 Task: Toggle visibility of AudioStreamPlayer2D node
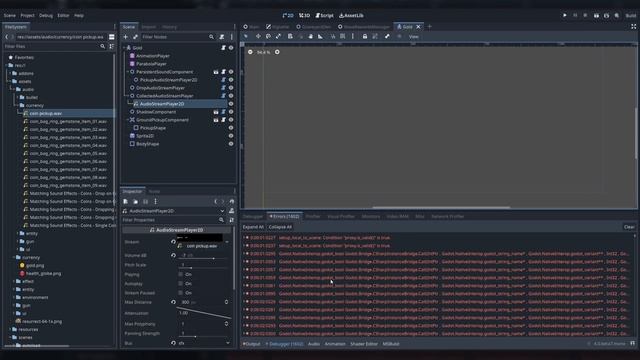pos(231,104)
